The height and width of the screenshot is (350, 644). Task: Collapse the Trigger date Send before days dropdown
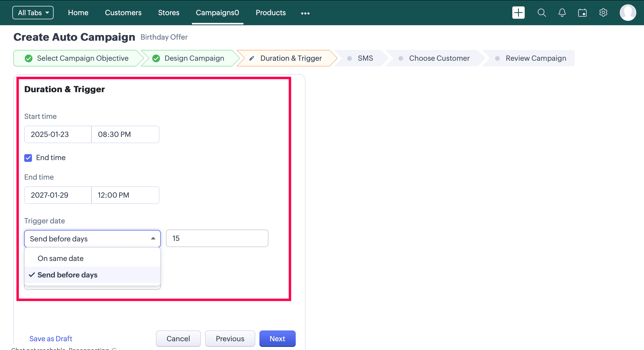(92, 239)
